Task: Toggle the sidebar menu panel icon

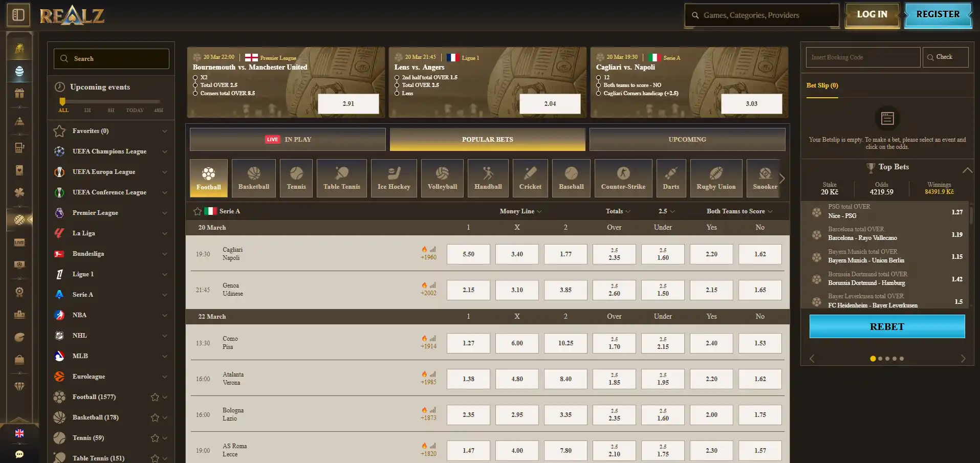Action: tap(18, 15)
